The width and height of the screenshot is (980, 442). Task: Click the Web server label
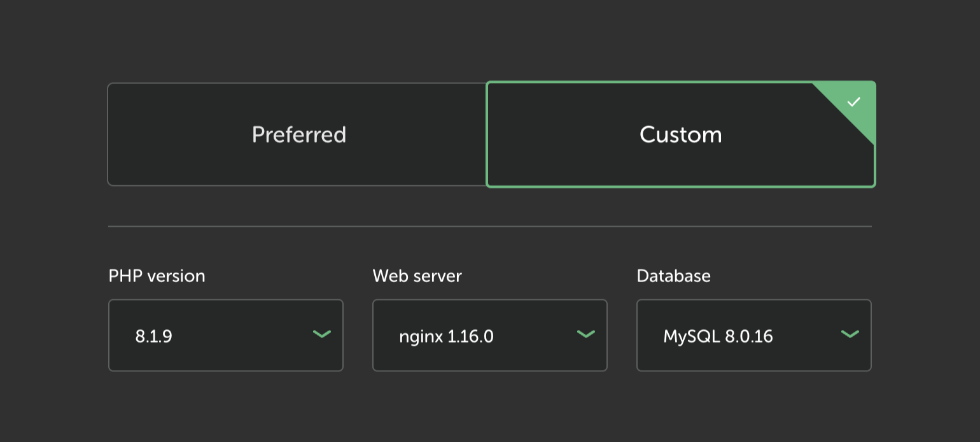click(417, 276)
